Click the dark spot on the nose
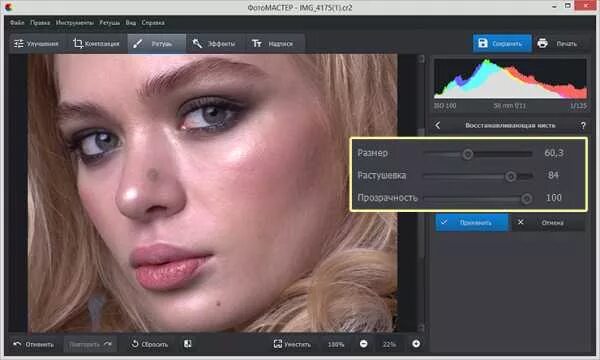This screenshot has height=360, width=600. tap(153, 174)
